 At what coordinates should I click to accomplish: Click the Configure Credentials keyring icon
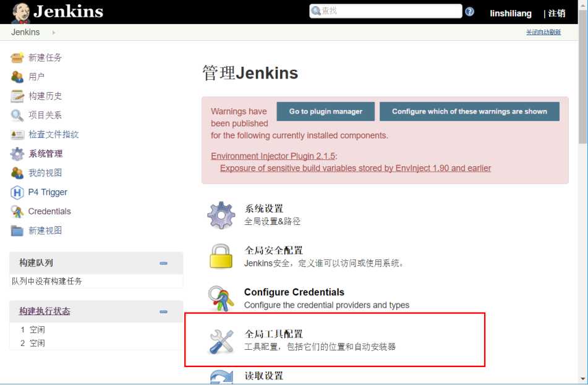(x=221, y=298)
